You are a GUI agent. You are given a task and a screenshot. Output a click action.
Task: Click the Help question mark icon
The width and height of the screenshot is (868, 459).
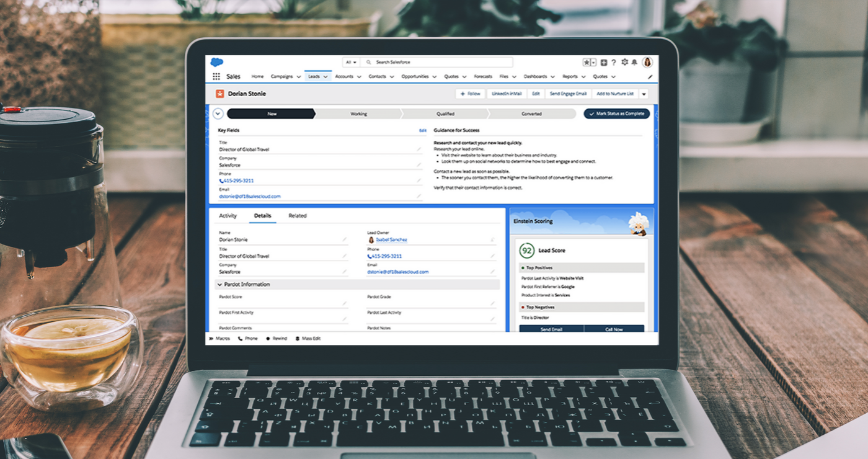(x=614, y=62)
